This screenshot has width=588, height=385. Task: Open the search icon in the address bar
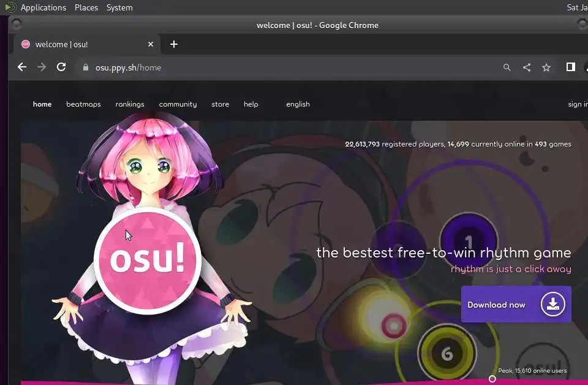(x=507, y=67)
